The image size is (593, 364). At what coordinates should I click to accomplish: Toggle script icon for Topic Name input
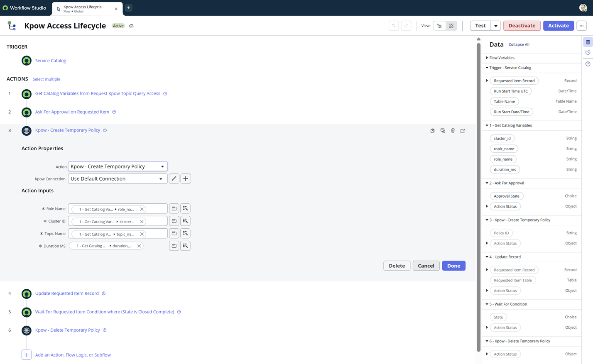(x=174, y=233)
